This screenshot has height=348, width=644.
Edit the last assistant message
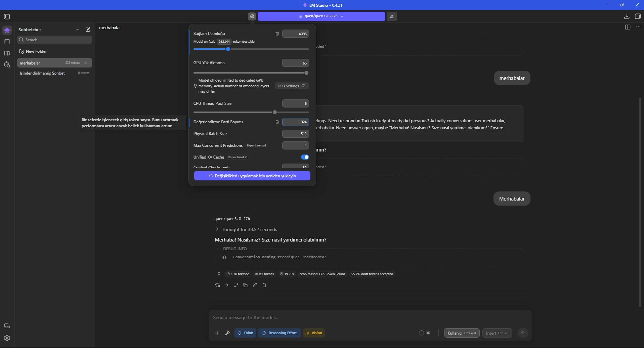[x=255, y=285]
